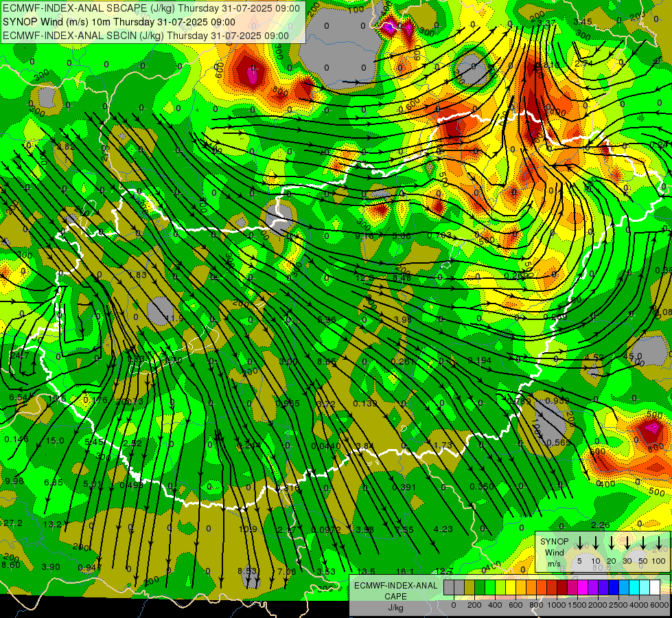The height and width of the screenshot is (618, 672).
Task: Pick the olive swatch in CAPE legend
Action: (470, 588)
